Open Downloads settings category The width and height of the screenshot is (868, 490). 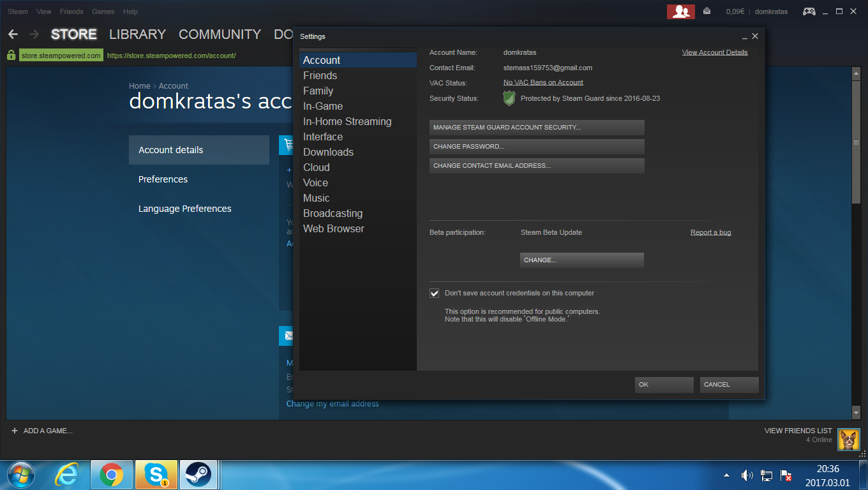[358, 152]
